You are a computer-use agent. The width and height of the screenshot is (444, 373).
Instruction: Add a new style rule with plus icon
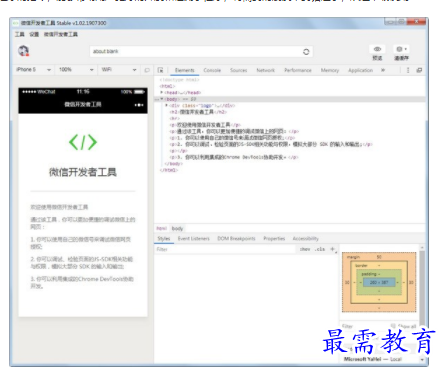(332, 249)
